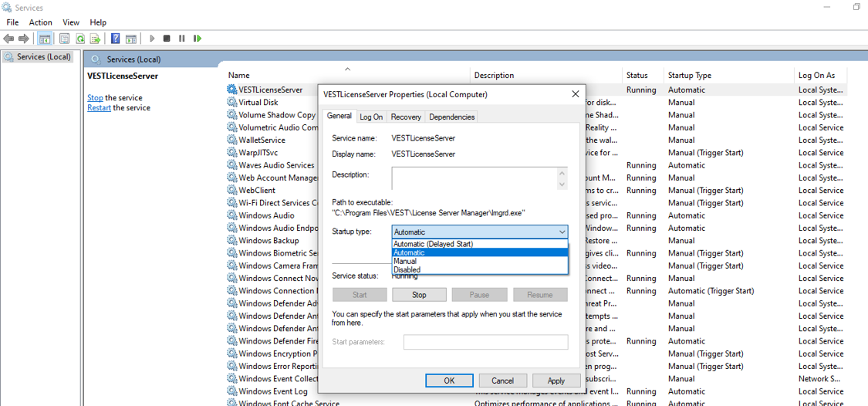Sort by the Startup Type column header
Image resolution: width=868 pixels, height=406 pixels.
pos(730,76)
